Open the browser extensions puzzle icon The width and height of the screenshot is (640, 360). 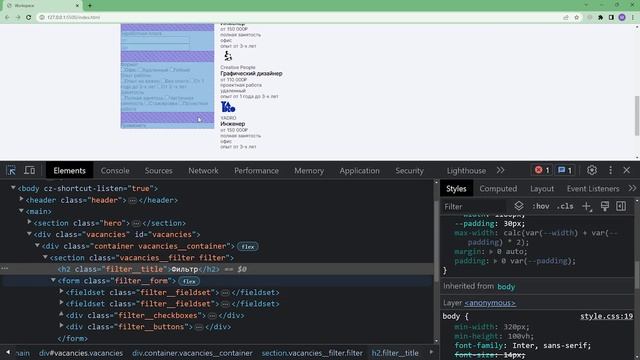[x=600, y=17]
